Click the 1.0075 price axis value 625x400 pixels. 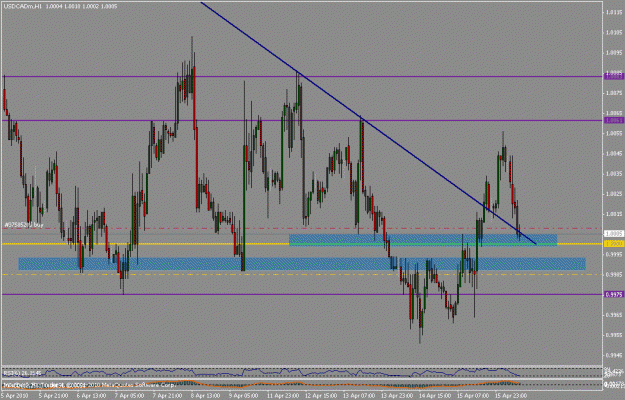click(x=613, y=93)
